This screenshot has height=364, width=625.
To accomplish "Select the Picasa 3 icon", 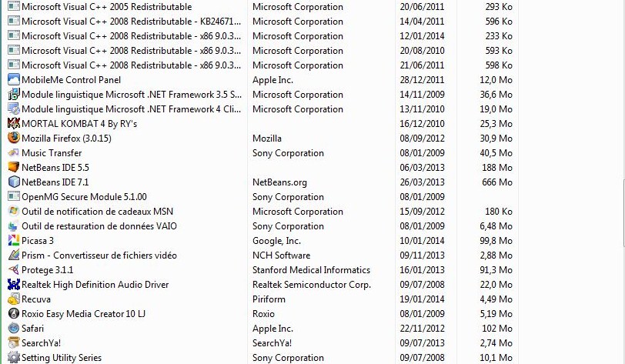I will tap(14, 240).
